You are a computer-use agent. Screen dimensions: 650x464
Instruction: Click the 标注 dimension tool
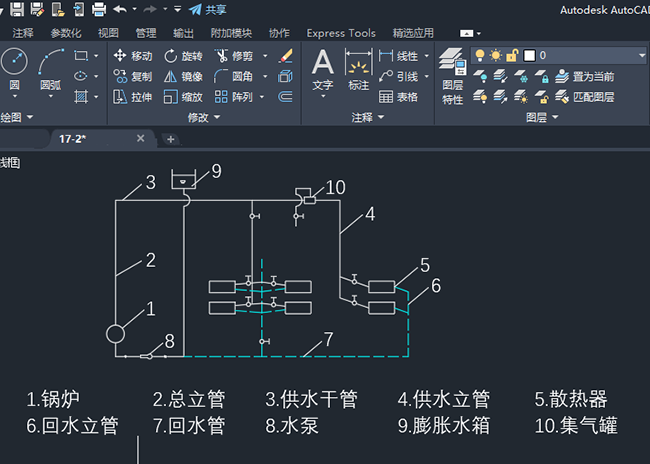pyautogui.click(x=359, y=70)
